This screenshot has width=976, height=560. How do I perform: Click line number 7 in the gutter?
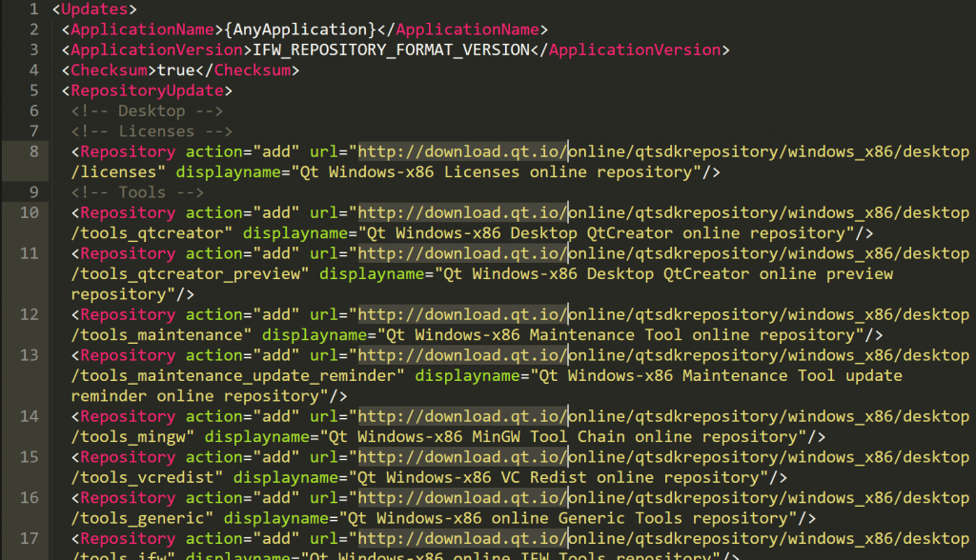pyautogui.click(x=33, y=131)
